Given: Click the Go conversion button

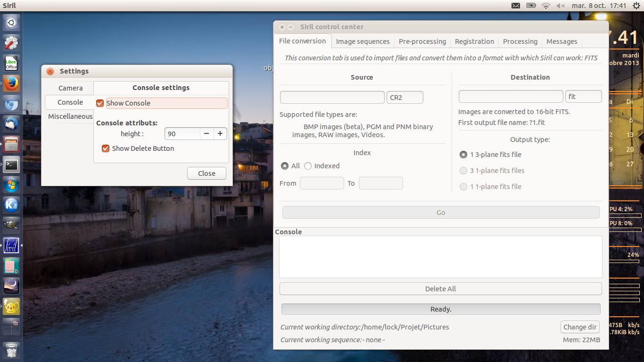Looking at the screenshot, I should point(441,213).
